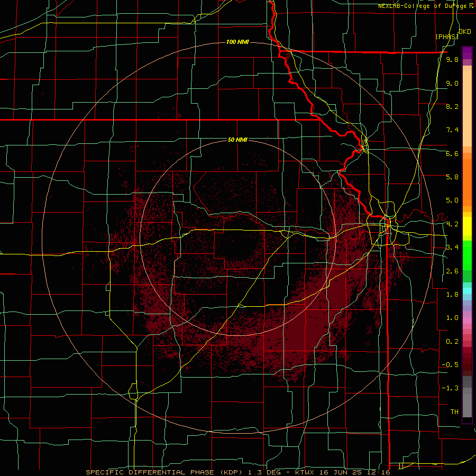The width and height of the screenshot is (476, 476).
Task: Click the 4.2 value on the scale
Action: coord(452,224)
